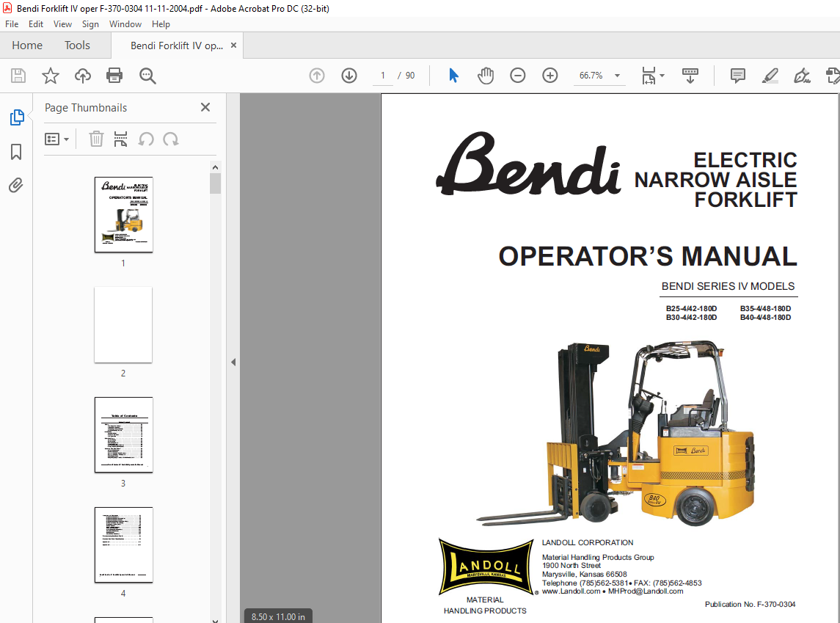Open the View menu
Viewport: 840px width, 623px height.
click(x=62, y=24)
